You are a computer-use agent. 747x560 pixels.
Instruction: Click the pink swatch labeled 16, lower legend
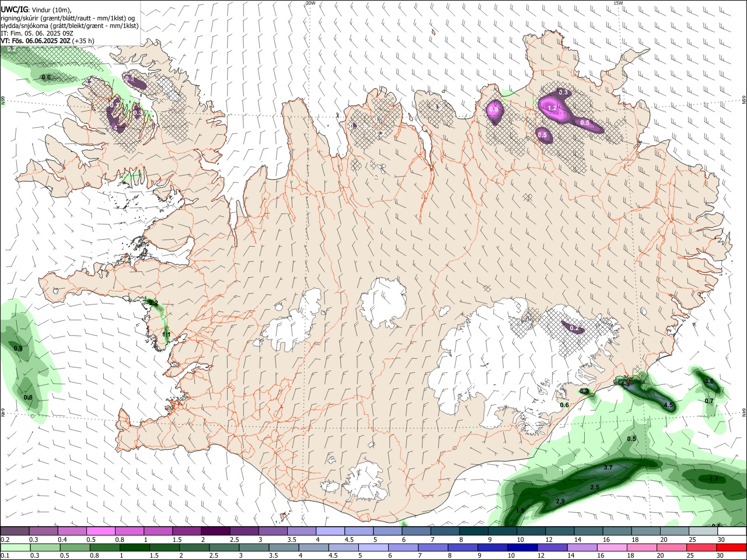click(612, 548)
